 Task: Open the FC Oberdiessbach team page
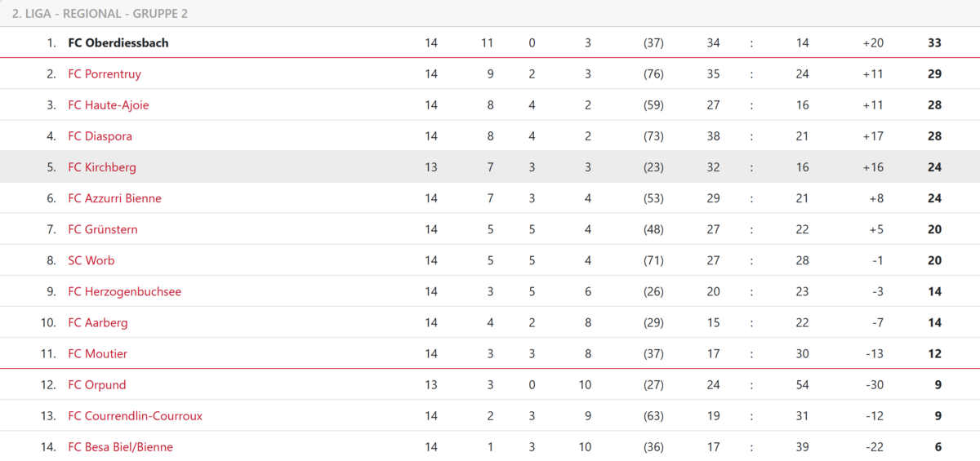[118, 42]
